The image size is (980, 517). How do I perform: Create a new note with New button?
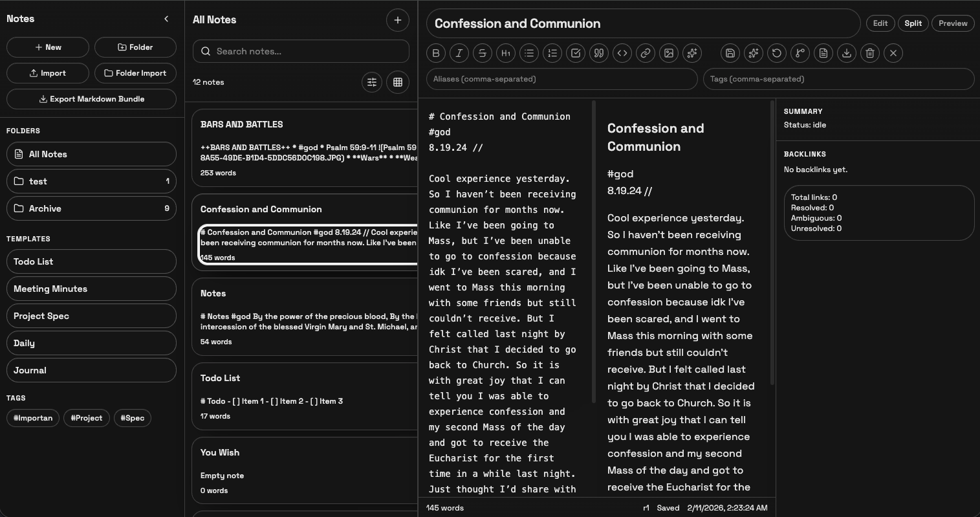click(47, 47)
